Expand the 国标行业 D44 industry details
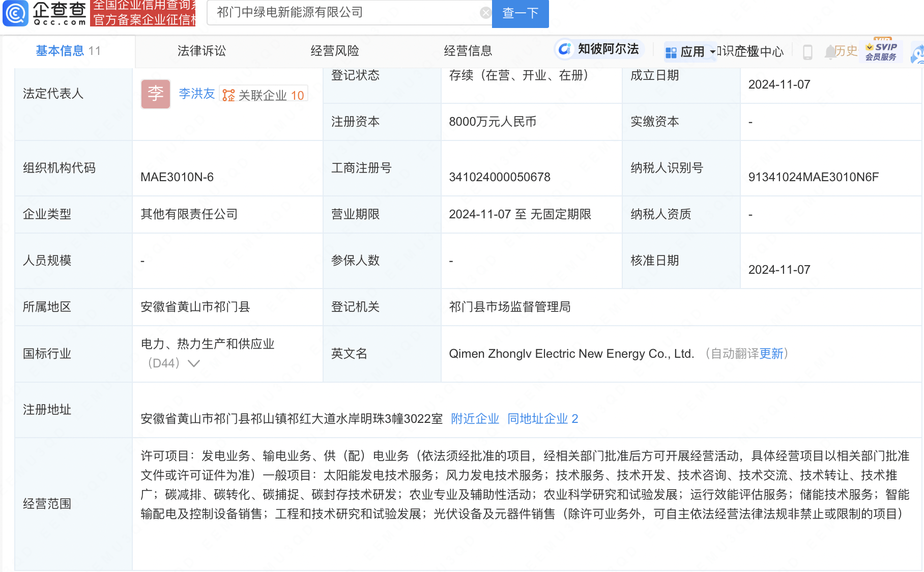 (x=193, y=363)
